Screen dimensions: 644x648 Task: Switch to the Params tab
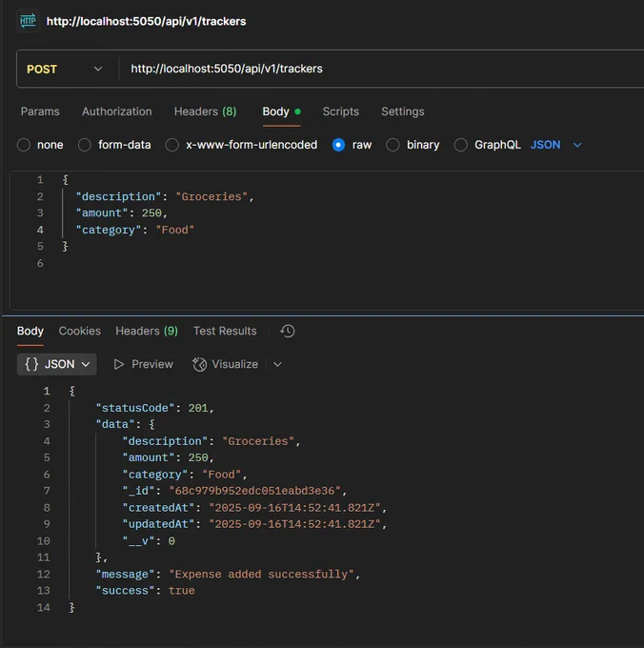(x=40, y=111)
